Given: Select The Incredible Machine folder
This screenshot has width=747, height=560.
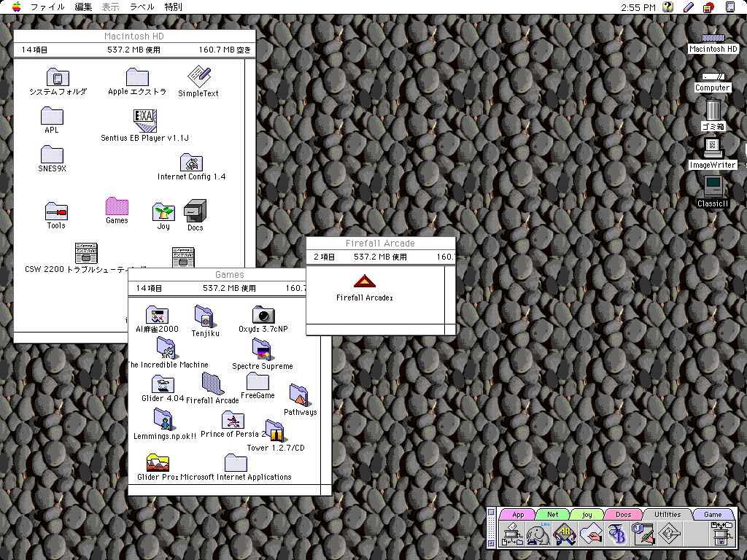Looking at the screenshot, I should point(166,348).
